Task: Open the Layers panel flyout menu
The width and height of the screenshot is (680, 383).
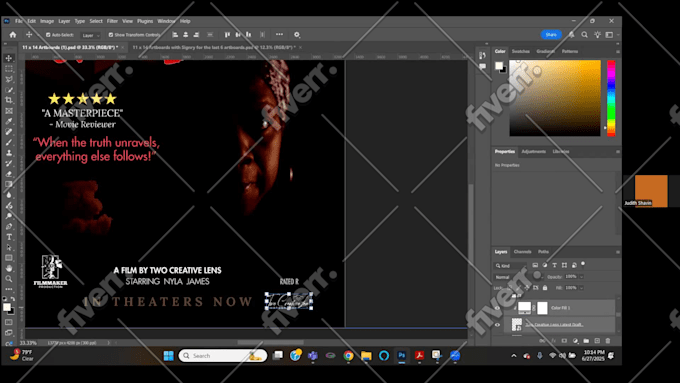Action: point(618,252)
